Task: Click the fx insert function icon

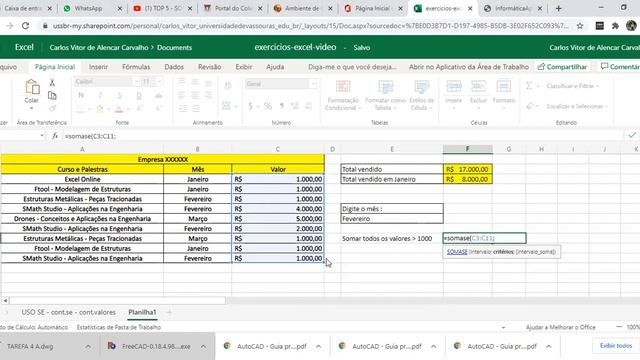Action: [55, 136]
